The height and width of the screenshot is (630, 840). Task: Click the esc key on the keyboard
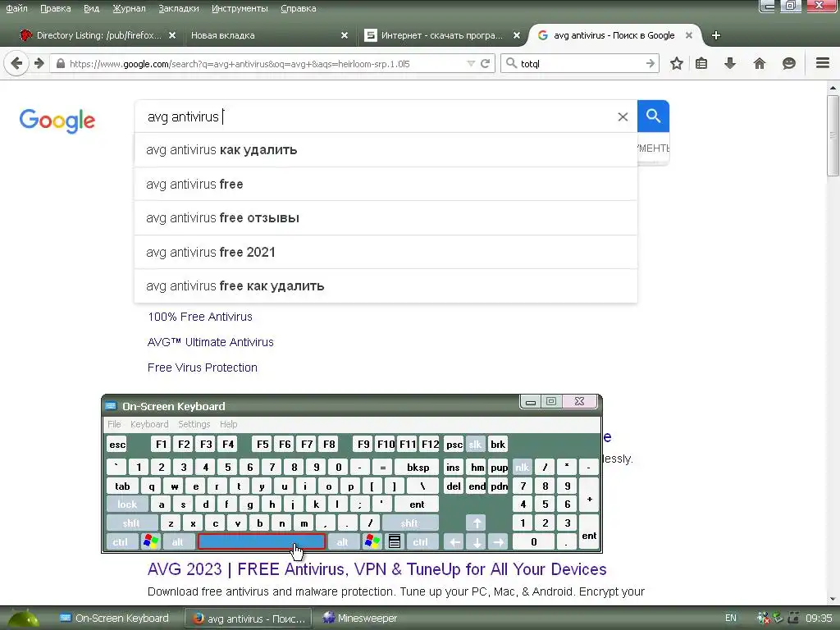point(117,444)
